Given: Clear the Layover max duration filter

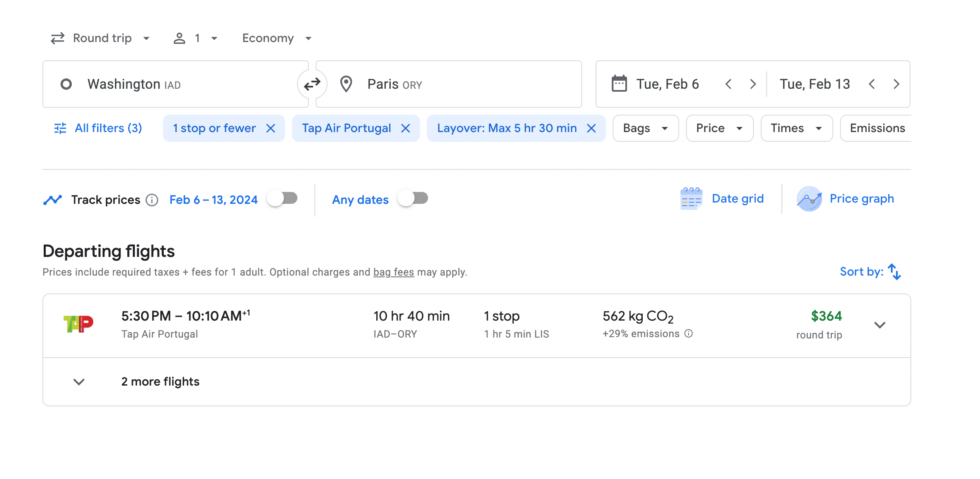Looking at the screenshot, I should click(591, 128).
